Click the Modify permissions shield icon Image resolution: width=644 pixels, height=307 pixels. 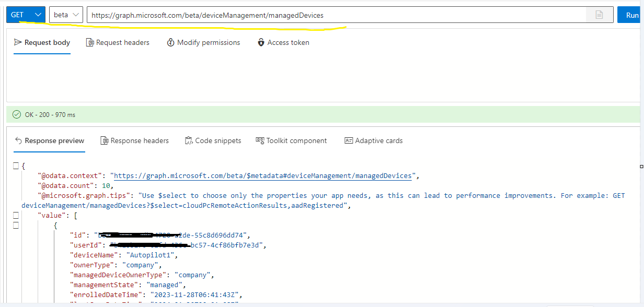tap(170, 42)
